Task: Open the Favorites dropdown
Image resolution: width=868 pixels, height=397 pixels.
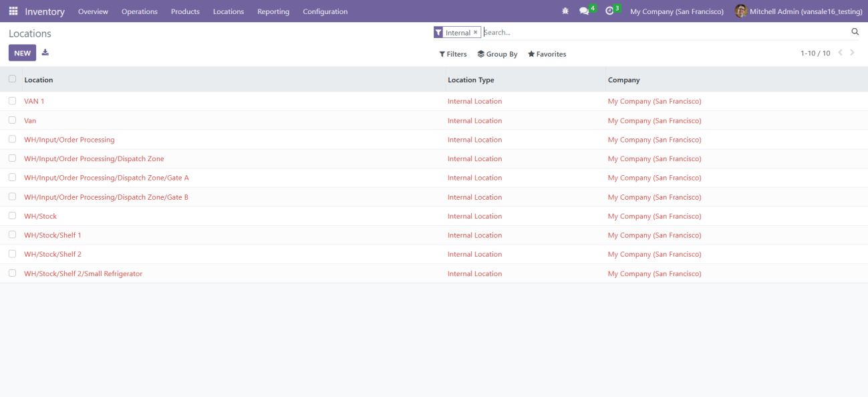Action: click(x=547, y=54)
